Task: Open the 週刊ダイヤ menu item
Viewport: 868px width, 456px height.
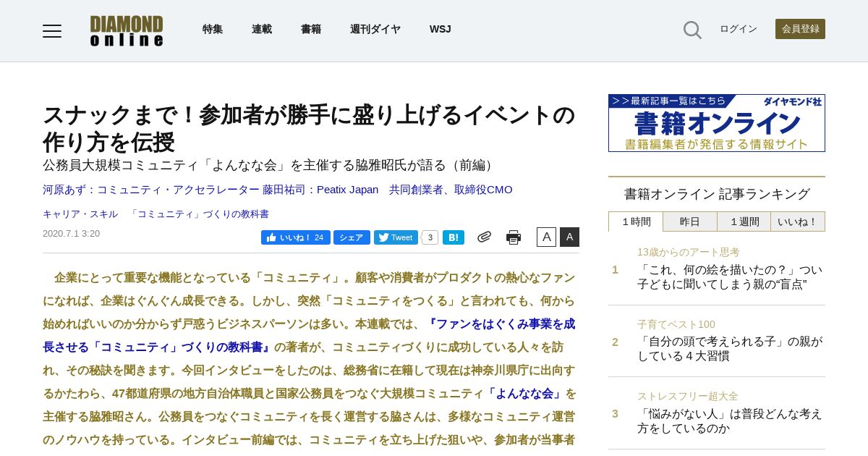Action: click(x=375, y=29)
